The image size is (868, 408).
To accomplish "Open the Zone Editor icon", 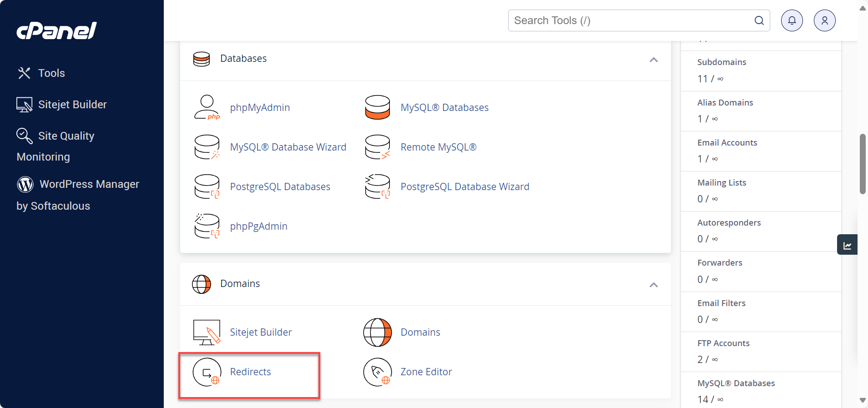I will (377, 372).
